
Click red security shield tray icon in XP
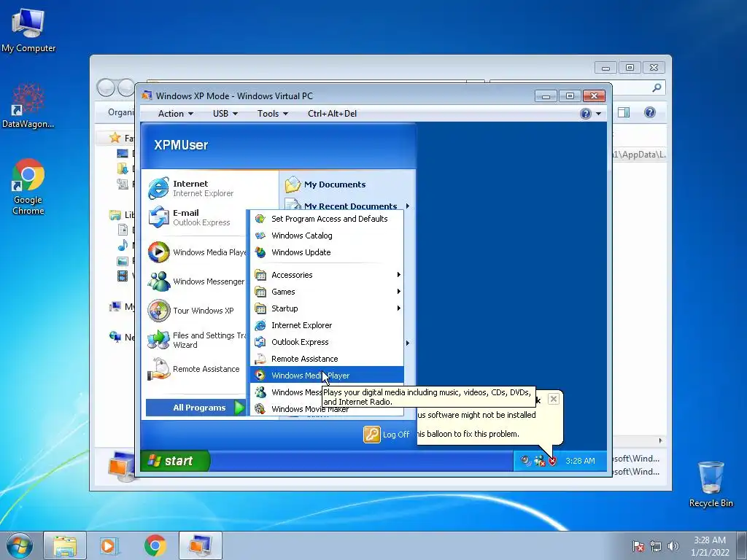[x=552, y=461]
